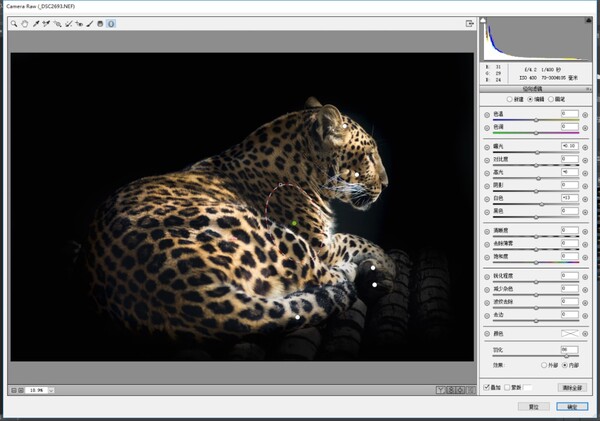Click the zoom out minus button

point(14,390)
